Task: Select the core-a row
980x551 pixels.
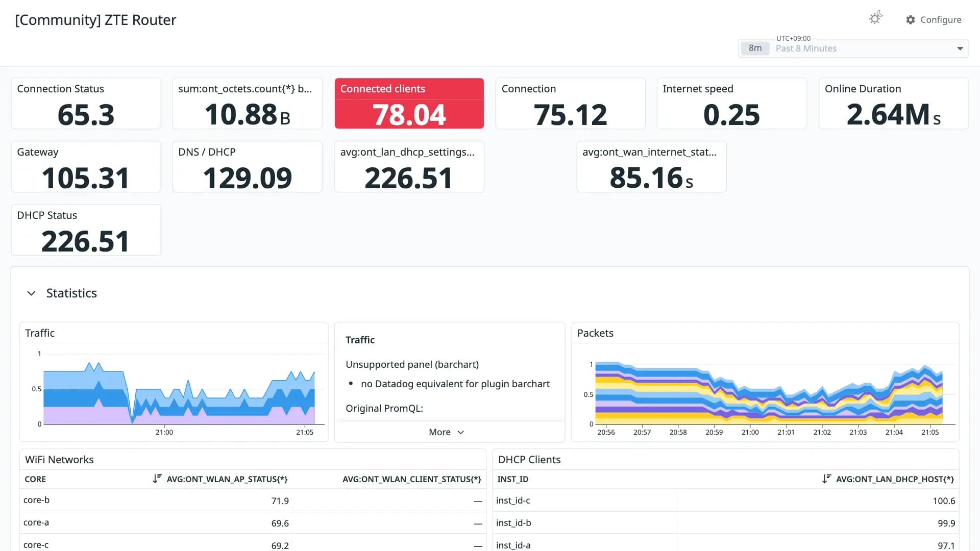Action: (x=253, y=523)
